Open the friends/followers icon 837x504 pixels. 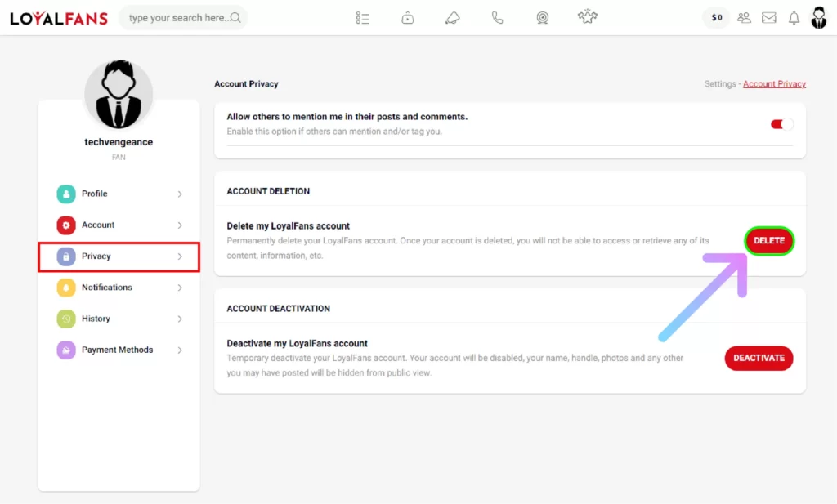click(744, 18)
